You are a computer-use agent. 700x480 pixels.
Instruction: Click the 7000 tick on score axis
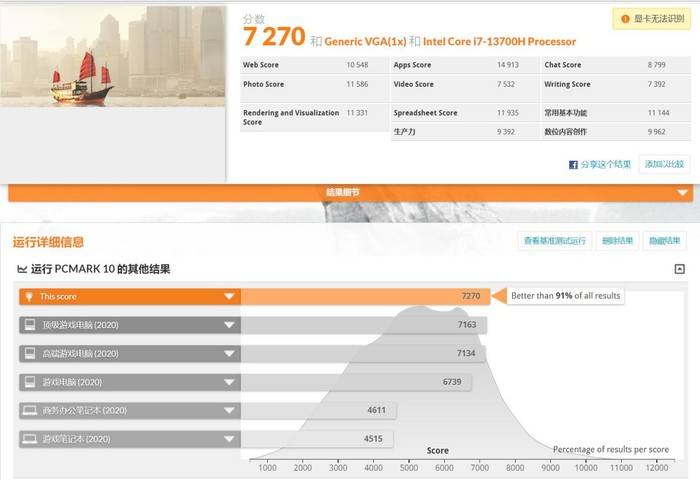point(479,467)
